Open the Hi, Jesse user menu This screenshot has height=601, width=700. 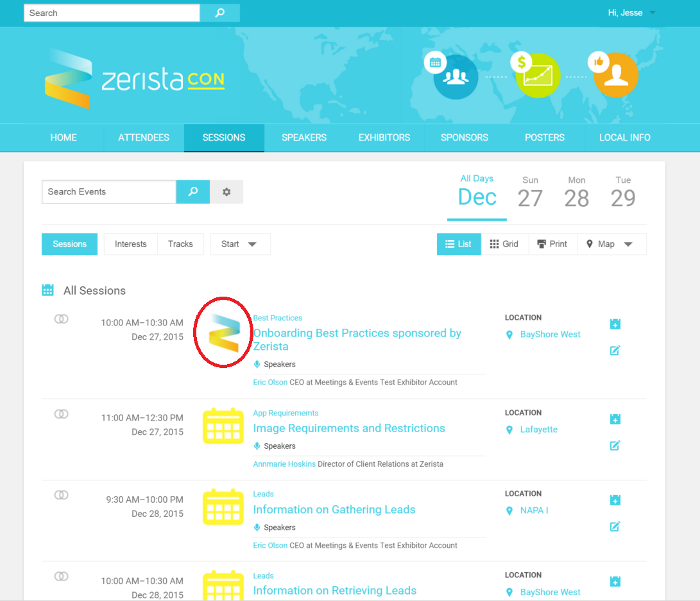(631, 13)
